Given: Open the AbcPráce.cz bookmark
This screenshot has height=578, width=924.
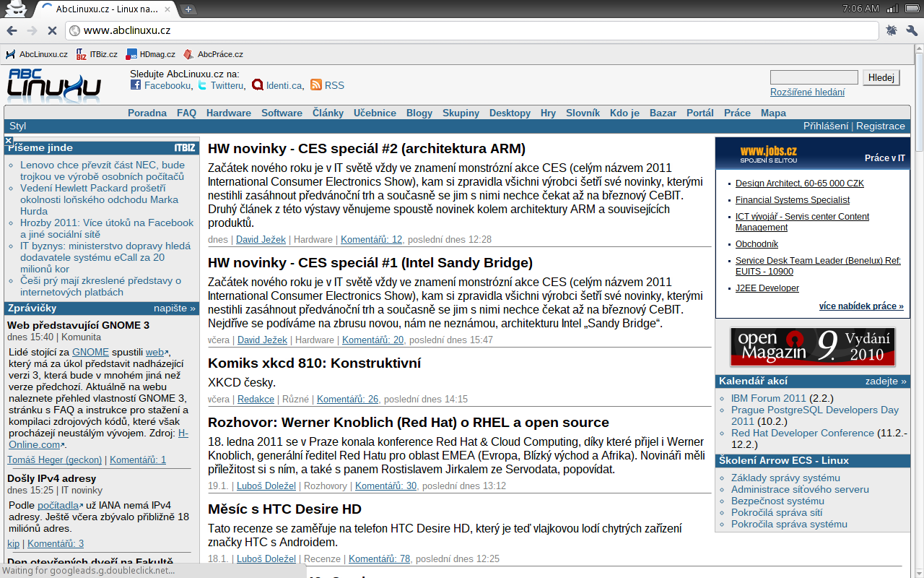Looking at the screenshot, I should [x=214, y=54].
